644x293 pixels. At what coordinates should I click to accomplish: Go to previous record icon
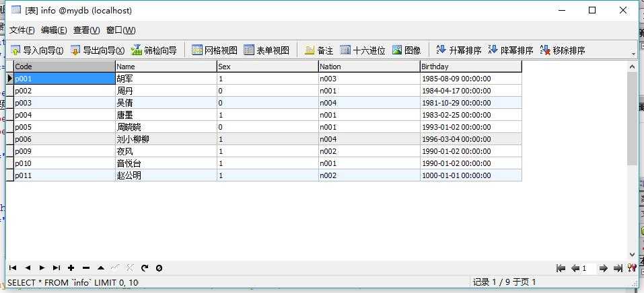coord(28,268)
